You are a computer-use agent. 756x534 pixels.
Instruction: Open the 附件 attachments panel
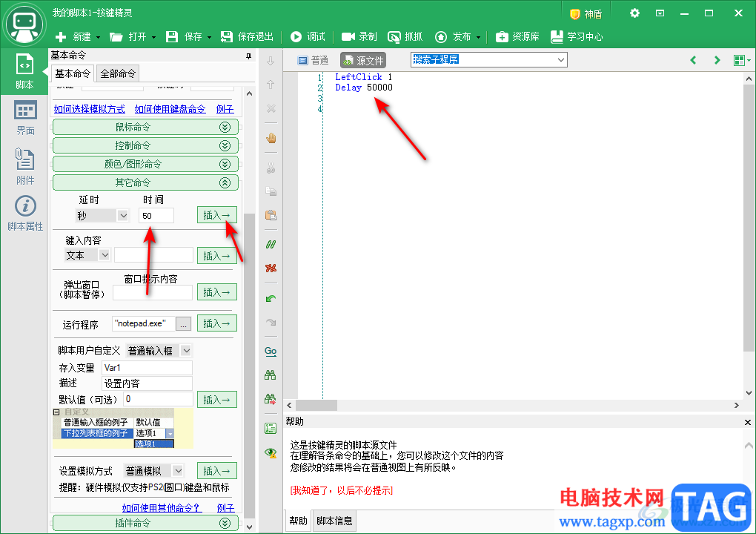click(24, 166)
